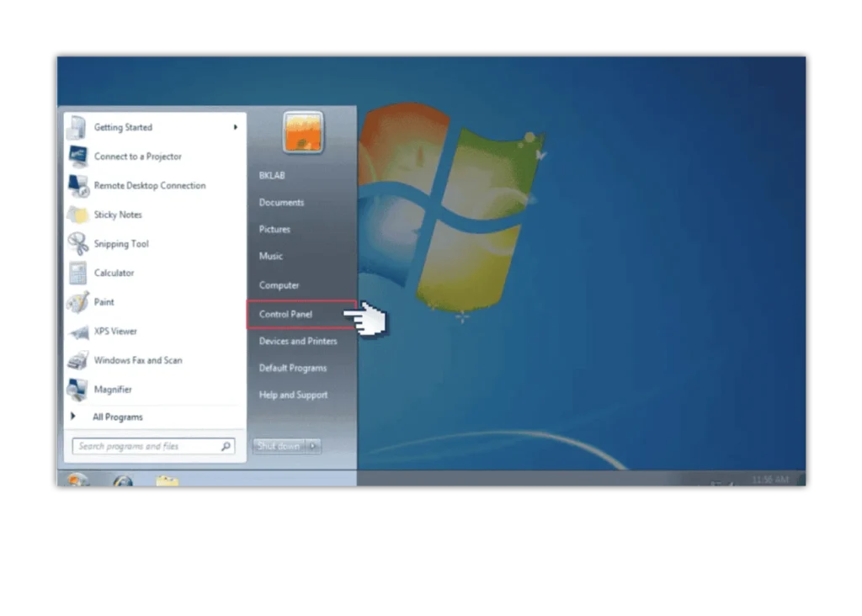Viewport: 862px width, 616px height.
Task: Select the Remote Desktop Connection label
Action: pos(150,186)
